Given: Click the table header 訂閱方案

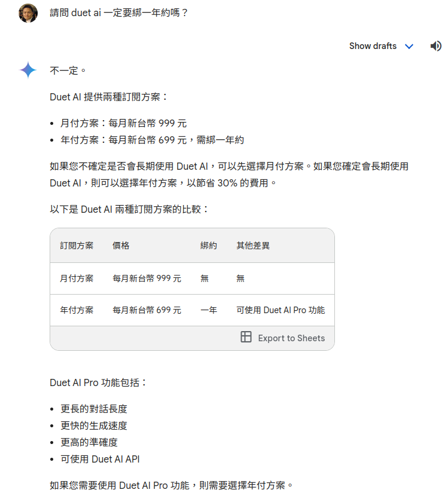Looking at the screenshot, I should (77, 246).
